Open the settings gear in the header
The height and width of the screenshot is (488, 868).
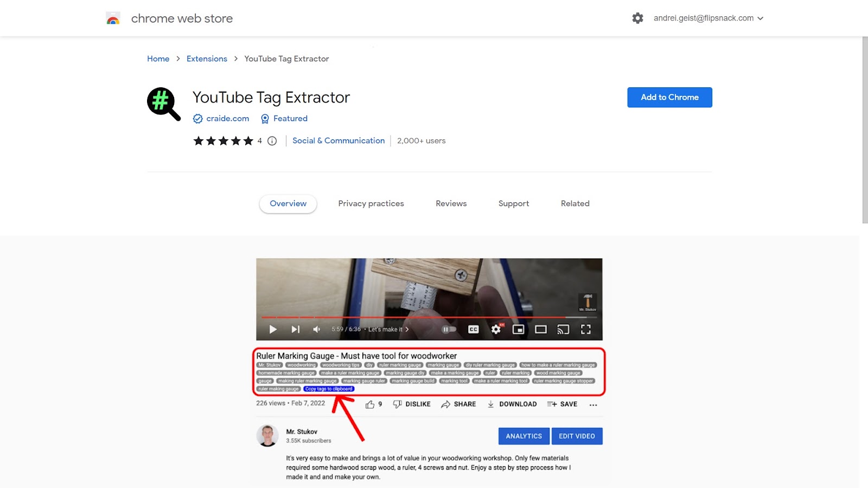637,18
